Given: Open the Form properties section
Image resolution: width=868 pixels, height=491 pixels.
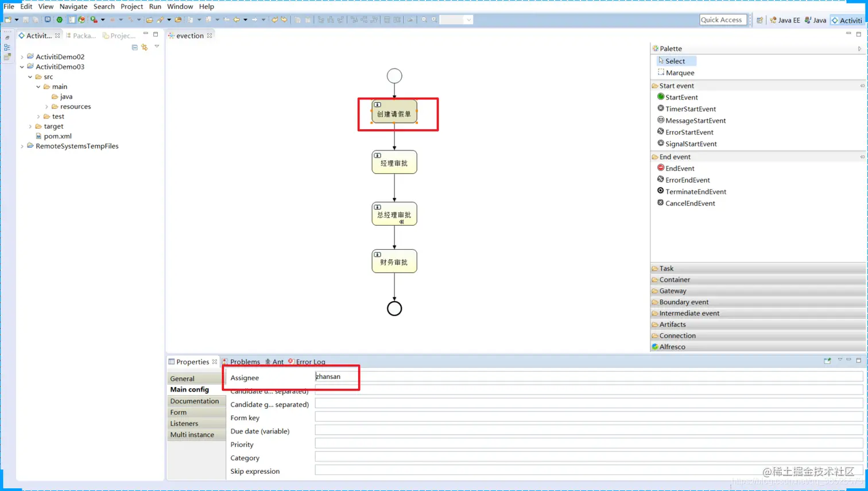Looking at the screenshot, I should [x=196, y=412].
